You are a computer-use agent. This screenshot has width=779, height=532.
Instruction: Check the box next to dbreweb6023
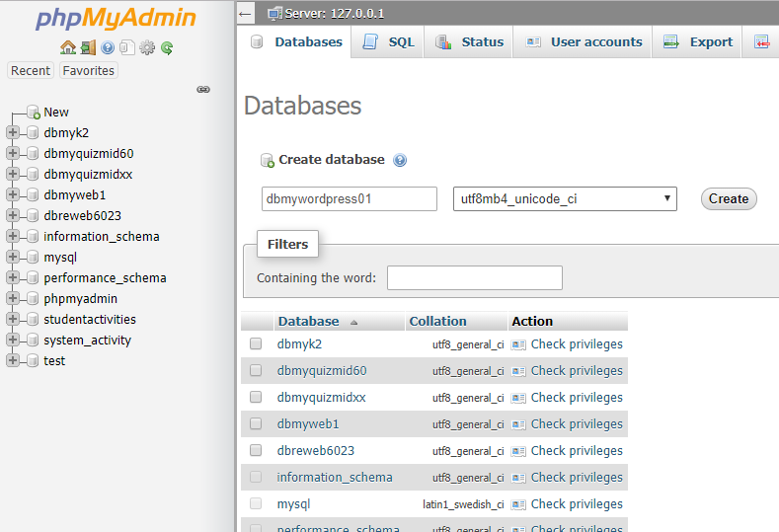(x=256, y=451)
